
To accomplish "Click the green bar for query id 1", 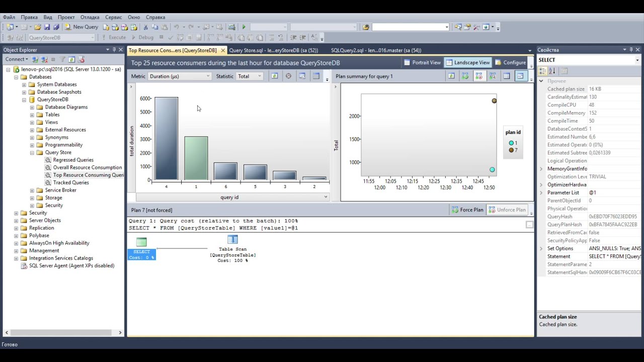I will pos(196,158).
